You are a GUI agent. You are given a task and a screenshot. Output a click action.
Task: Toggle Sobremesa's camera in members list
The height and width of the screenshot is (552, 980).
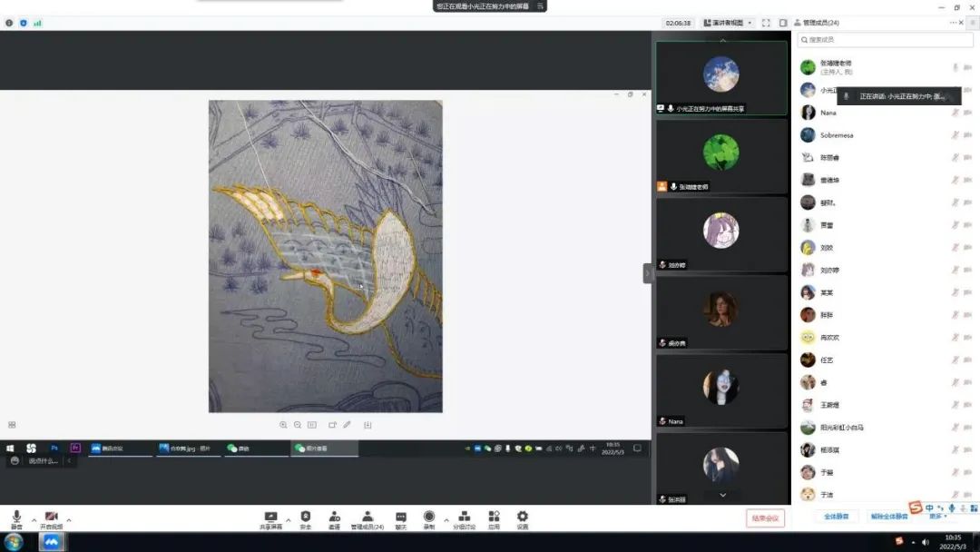pos(967,135)
